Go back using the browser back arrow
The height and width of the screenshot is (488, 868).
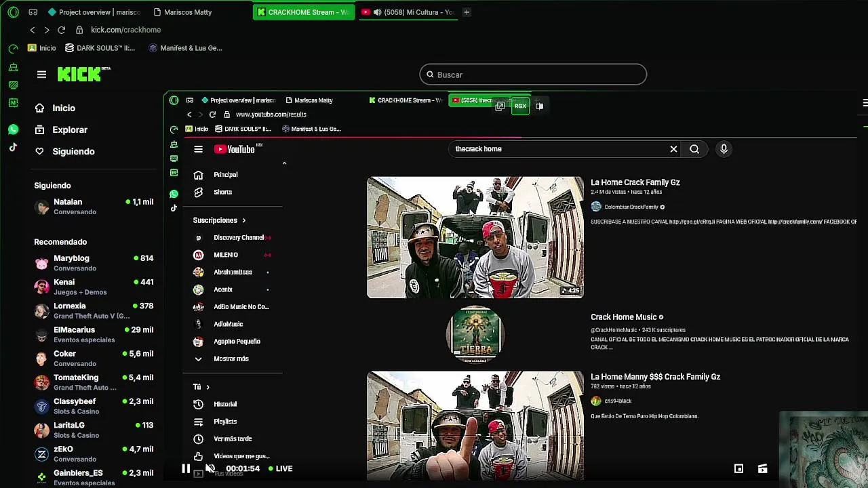[33, 30]
